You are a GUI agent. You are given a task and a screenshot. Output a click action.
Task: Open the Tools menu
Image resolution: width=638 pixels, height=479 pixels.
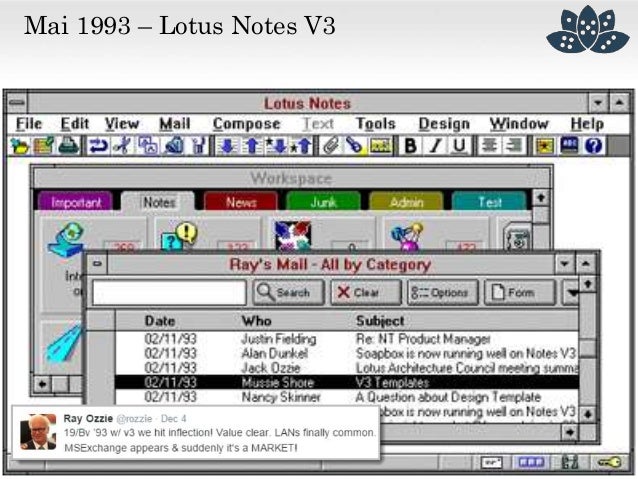[375, 124]
